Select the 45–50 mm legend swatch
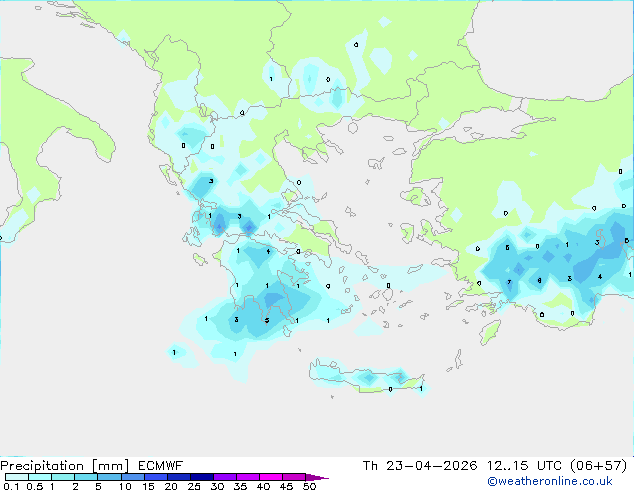Image resolution: width=634 pixels, height=490 pixels. tap(294, 477)
